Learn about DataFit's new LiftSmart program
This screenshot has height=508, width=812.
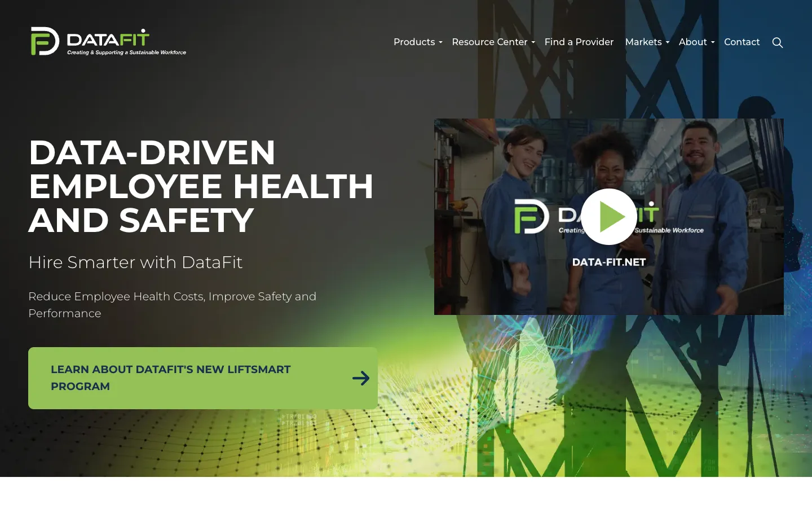203,378
